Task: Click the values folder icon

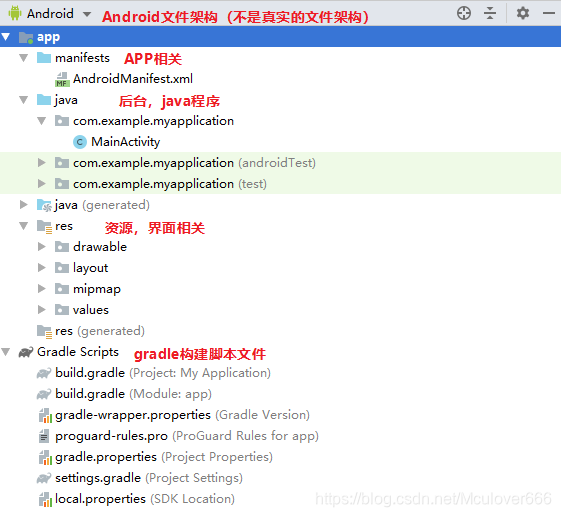Action: coord(62,309)
